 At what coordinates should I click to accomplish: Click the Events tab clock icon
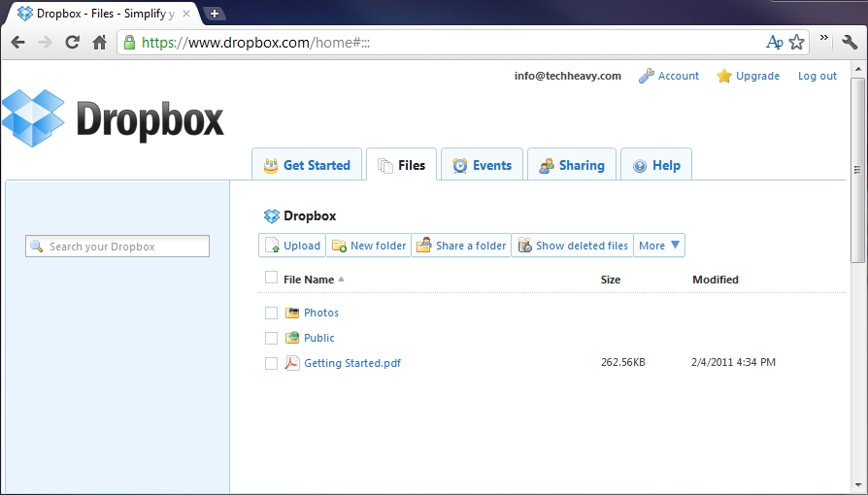pyautogui.click(x=460, y=166)
